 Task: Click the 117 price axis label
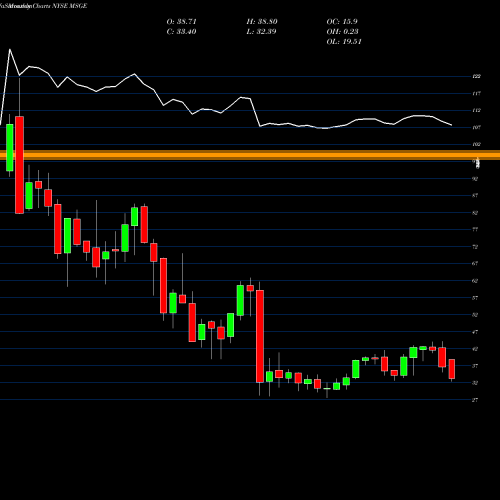pyautogui.click(x=477, y=93)
